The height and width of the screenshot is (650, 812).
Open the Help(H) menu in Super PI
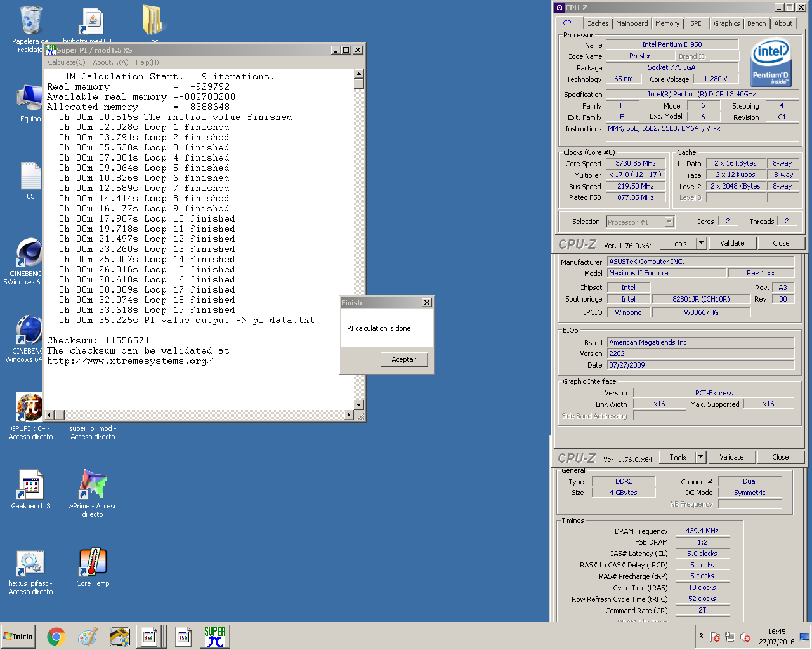pos(147,62)
